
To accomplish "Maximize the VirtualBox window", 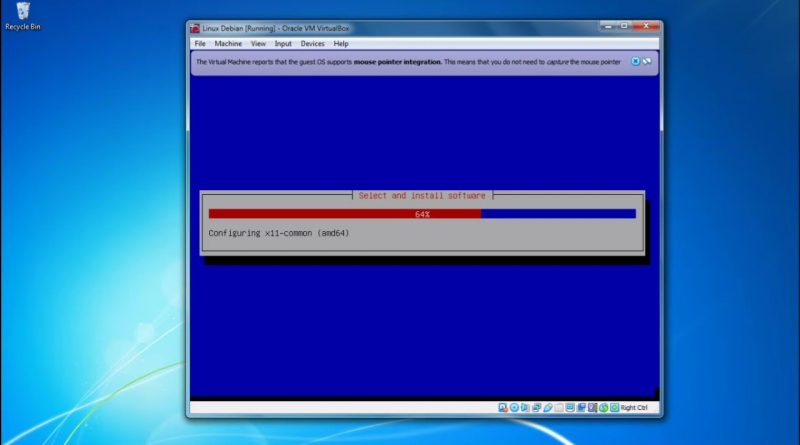I will 623,26.
